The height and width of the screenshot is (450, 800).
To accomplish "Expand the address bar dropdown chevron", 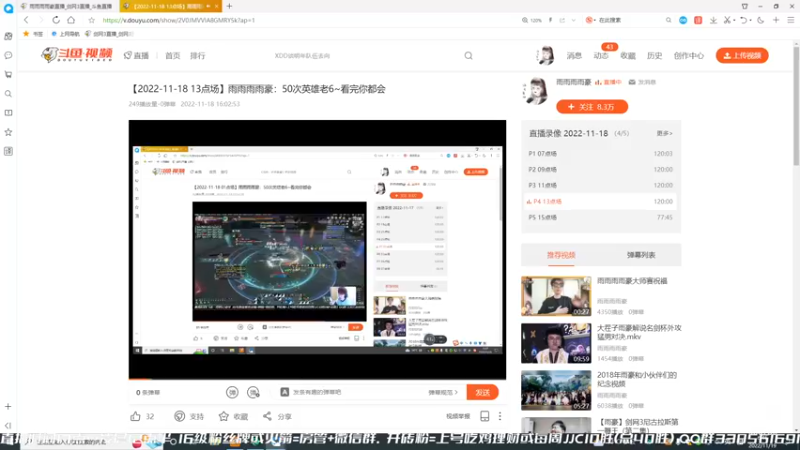I will point(573,20).
